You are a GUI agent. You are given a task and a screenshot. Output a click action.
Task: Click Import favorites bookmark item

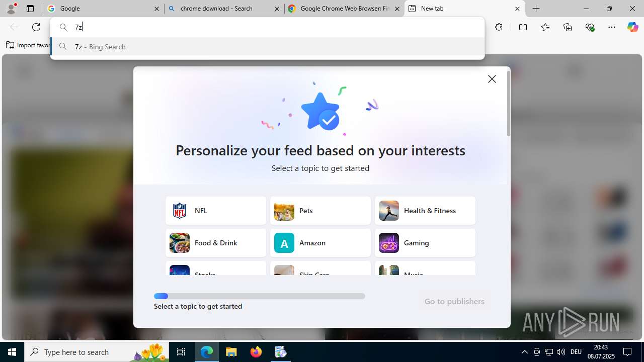coord(28,45)
